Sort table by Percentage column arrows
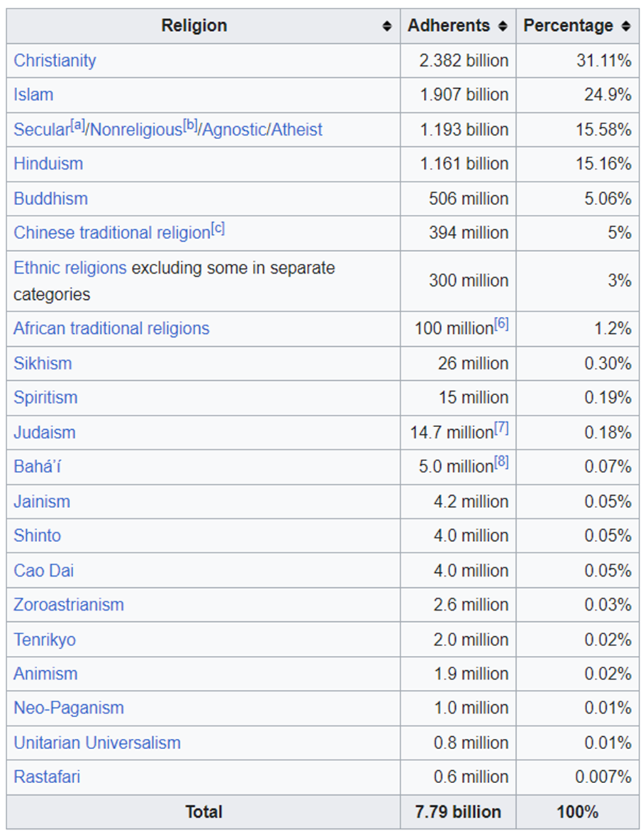 [x=626, y=26]
